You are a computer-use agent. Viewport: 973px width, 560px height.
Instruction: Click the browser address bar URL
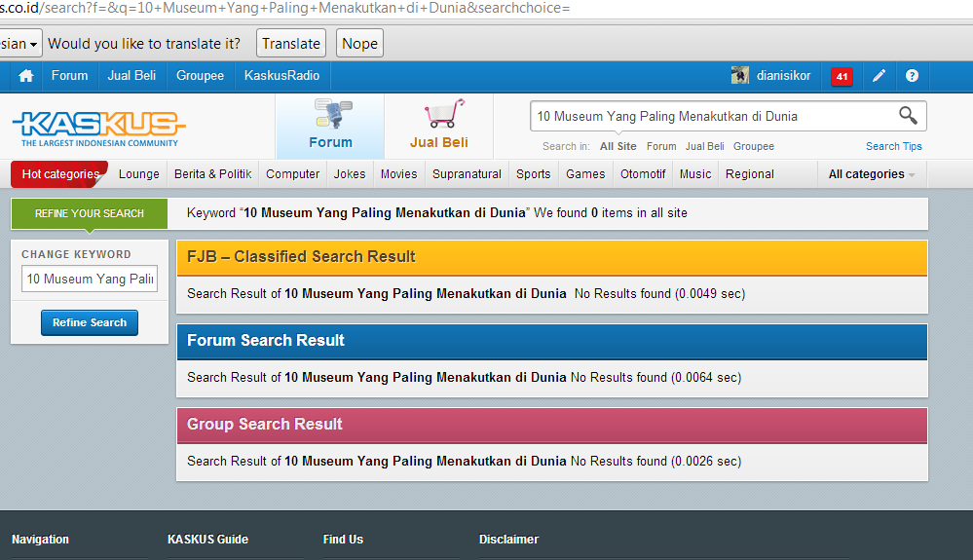point(284,9)
